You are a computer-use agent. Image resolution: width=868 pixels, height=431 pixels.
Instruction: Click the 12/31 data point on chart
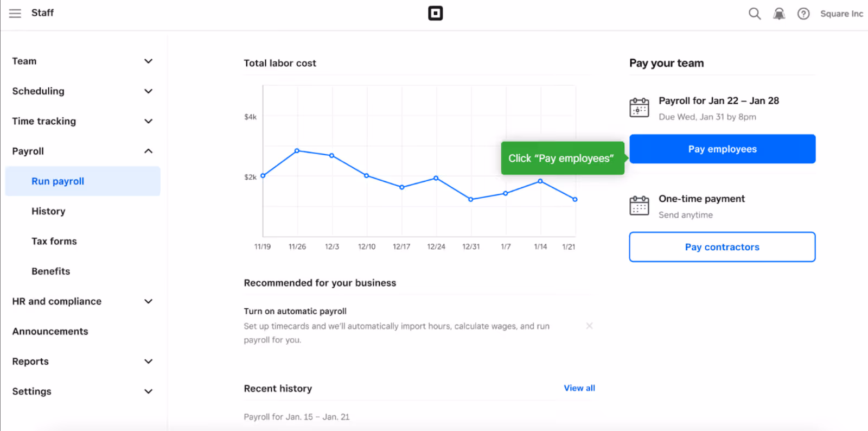470,199
